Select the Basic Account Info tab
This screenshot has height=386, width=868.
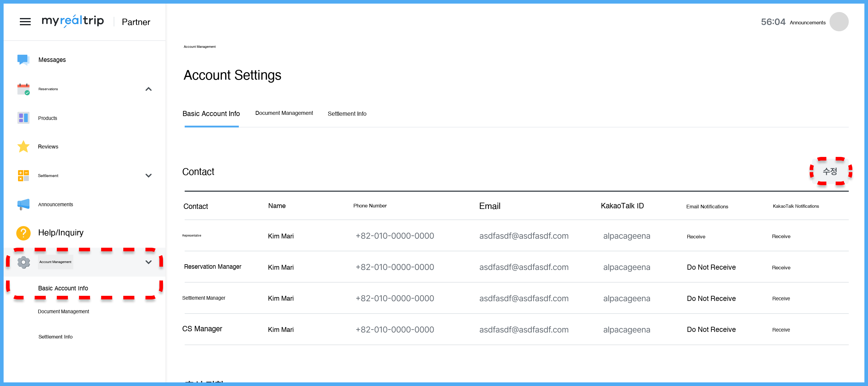211,114
